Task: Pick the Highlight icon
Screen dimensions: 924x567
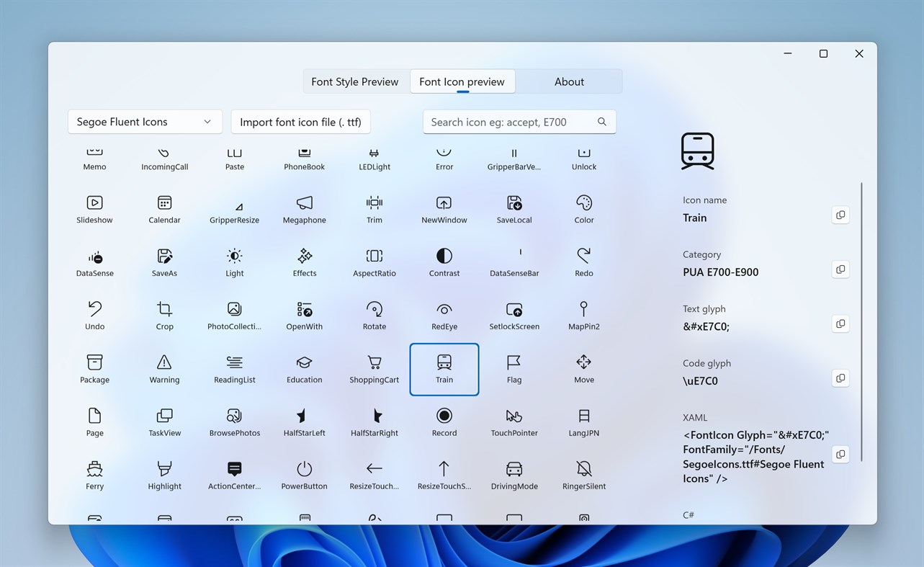Action: pos(164,476)
